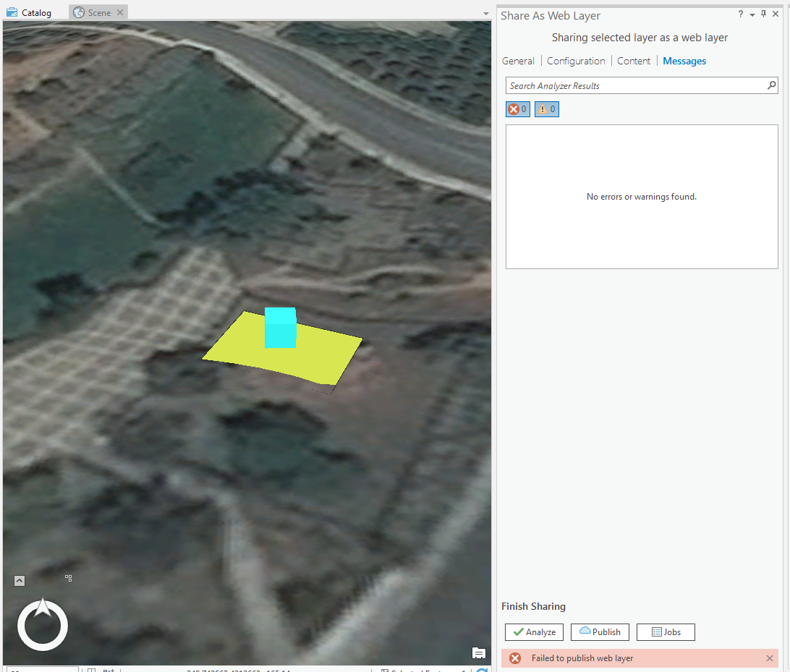Open the General tab of Share As Web Layer
Screen dimensions: 790x672
[x=518, y=61]
